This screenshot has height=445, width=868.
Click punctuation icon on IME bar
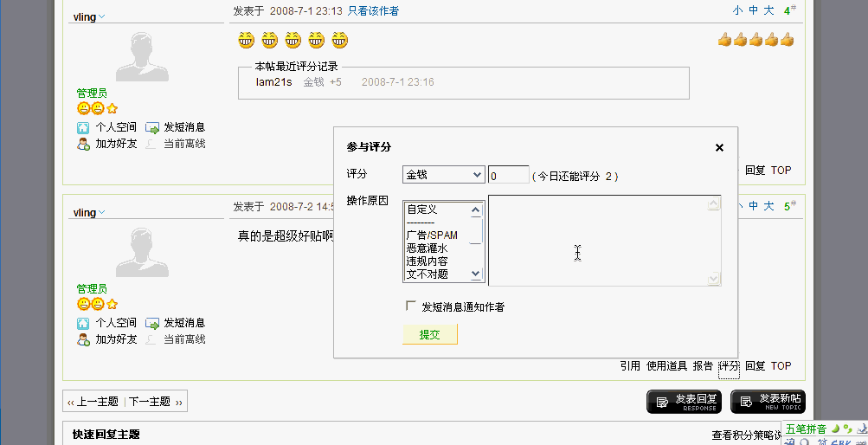[848, 429]
